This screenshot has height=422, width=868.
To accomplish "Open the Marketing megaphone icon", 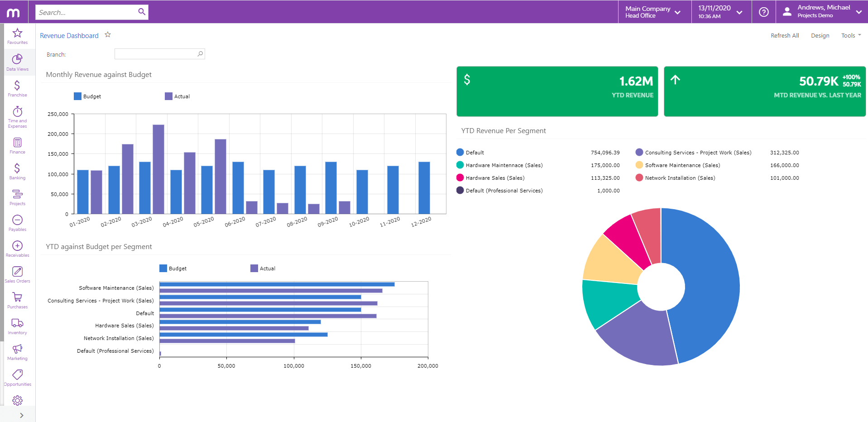I will click(17, 352).
